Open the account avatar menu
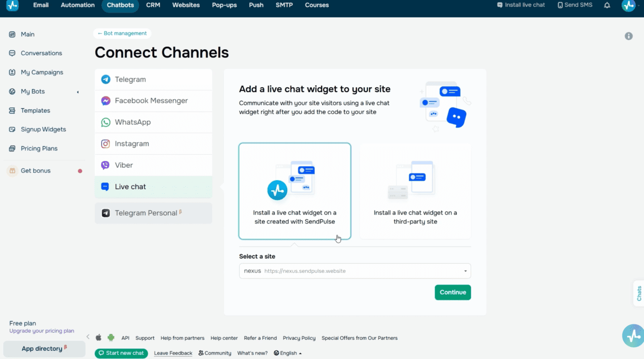 coord(628,5)
